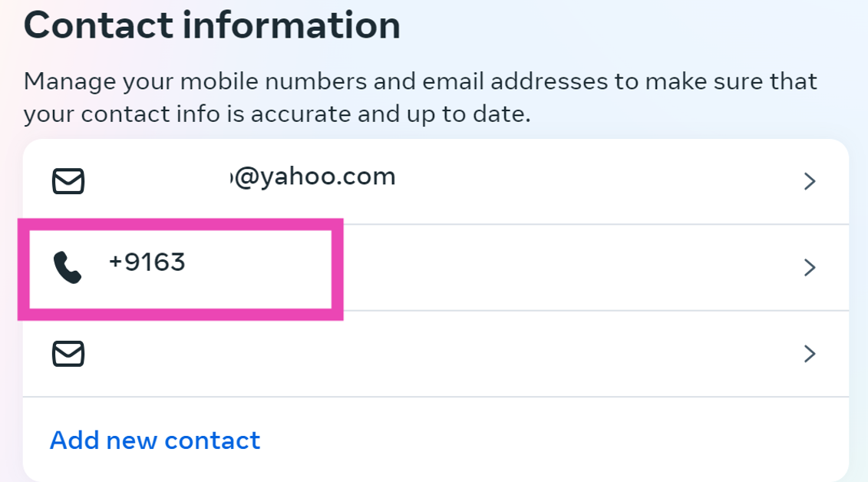
Task: Click the pink highlight border's top edge
Action: (180, 223)
